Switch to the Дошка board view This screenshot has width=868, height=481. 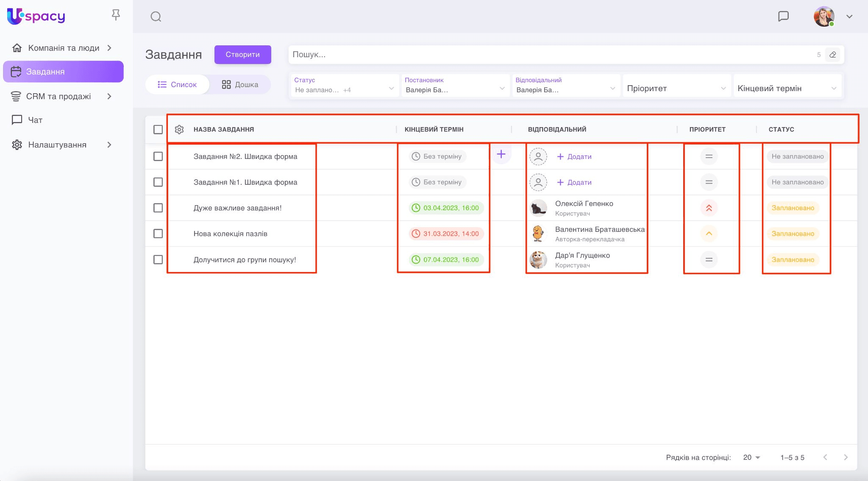(x=240, y=84)
